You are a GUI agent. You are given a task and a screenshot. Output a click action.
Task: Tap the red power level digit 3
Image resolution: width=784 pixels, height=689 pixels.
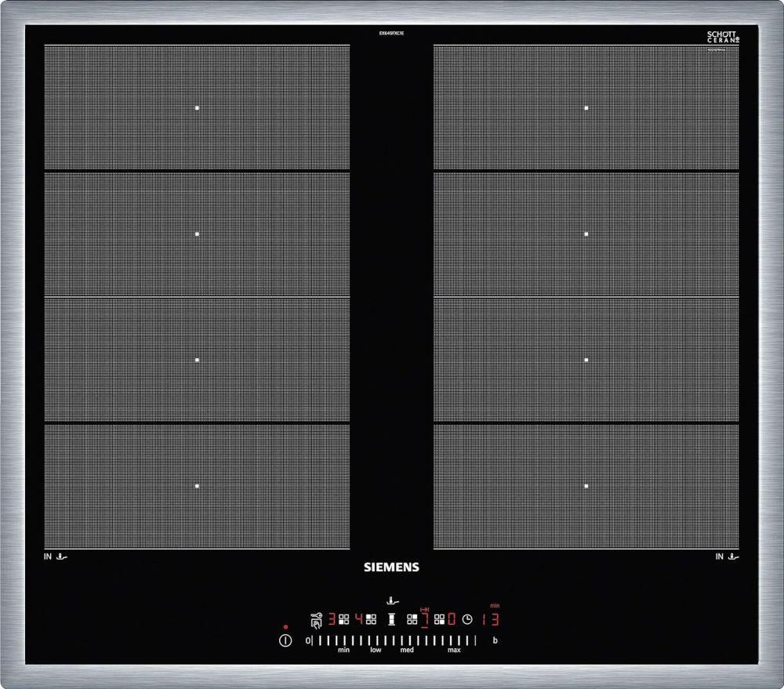point(332,619)
